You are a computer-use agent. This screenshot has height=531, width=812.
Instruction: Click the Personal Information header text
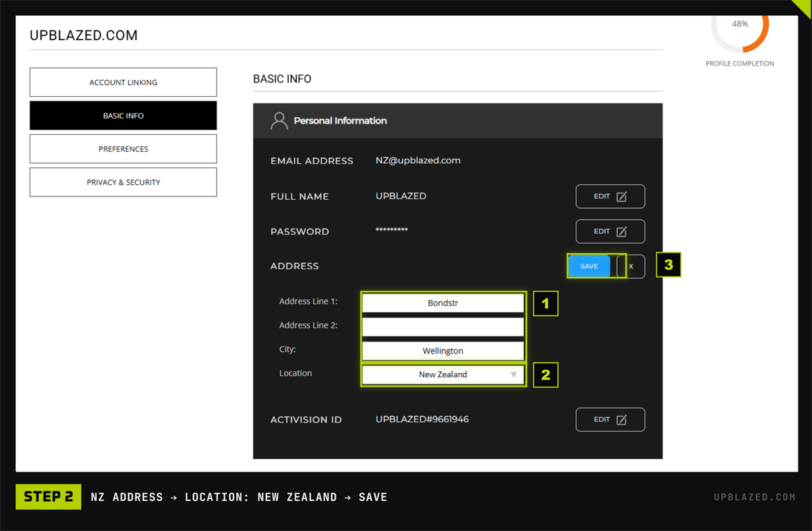coord(340,121)
